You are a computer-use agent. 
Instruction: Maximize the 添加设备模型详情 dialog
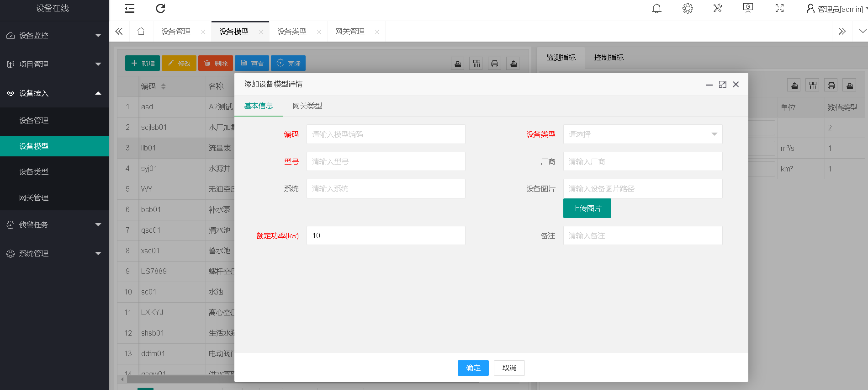[x=722, y=84]
